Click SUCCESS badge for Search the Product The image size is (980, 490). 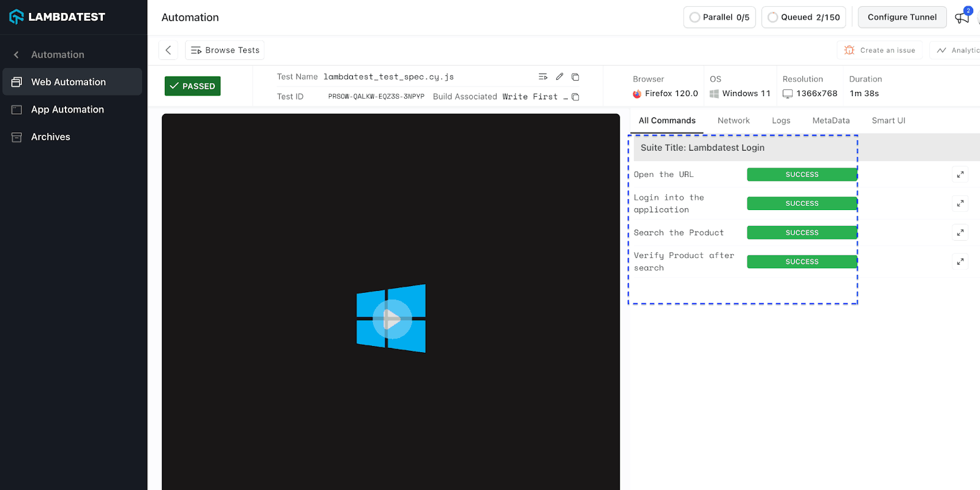coord(802,233)
